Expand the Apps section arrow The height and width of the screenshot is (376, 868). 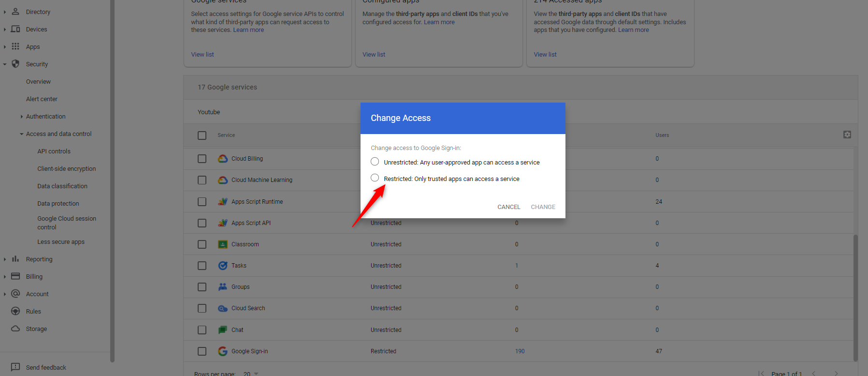(5, 47)
